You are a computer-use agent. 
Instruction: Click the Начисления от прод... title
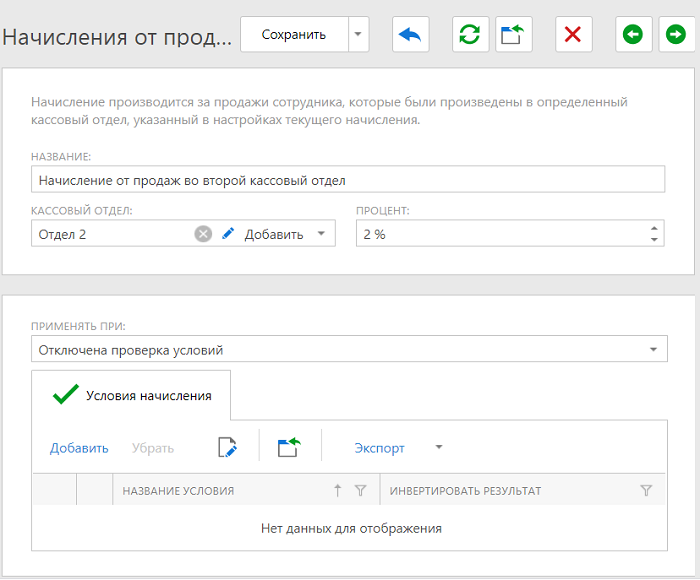point(117,37)
